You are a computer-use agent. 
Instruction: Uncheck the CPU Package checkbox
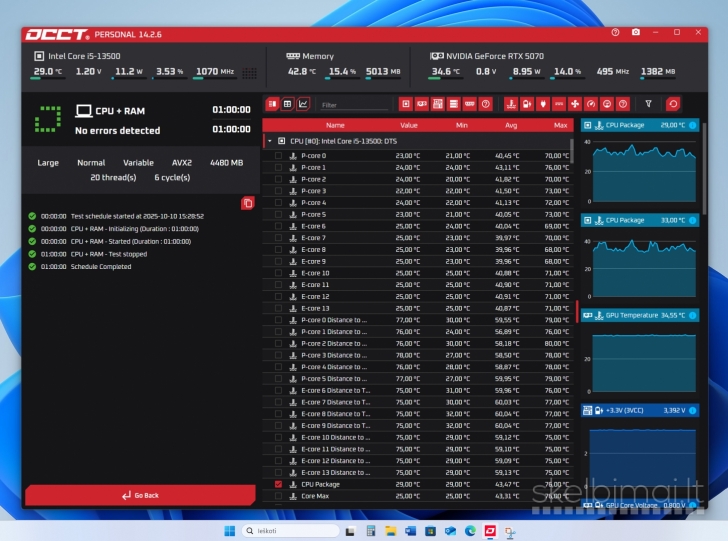pos(279,484)
